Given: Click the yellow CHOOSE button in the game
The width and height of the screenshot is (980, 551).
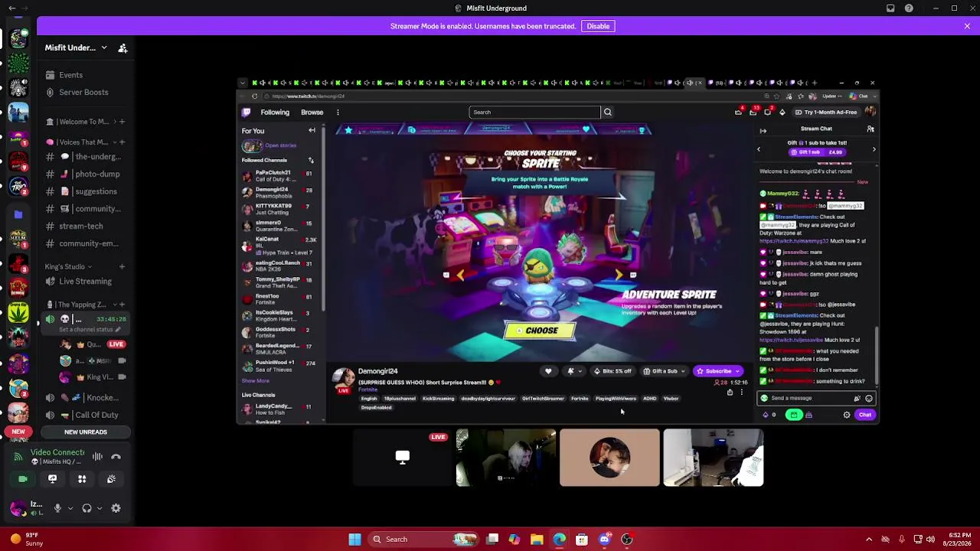Looking at the screenshot, I should (541, 331).
